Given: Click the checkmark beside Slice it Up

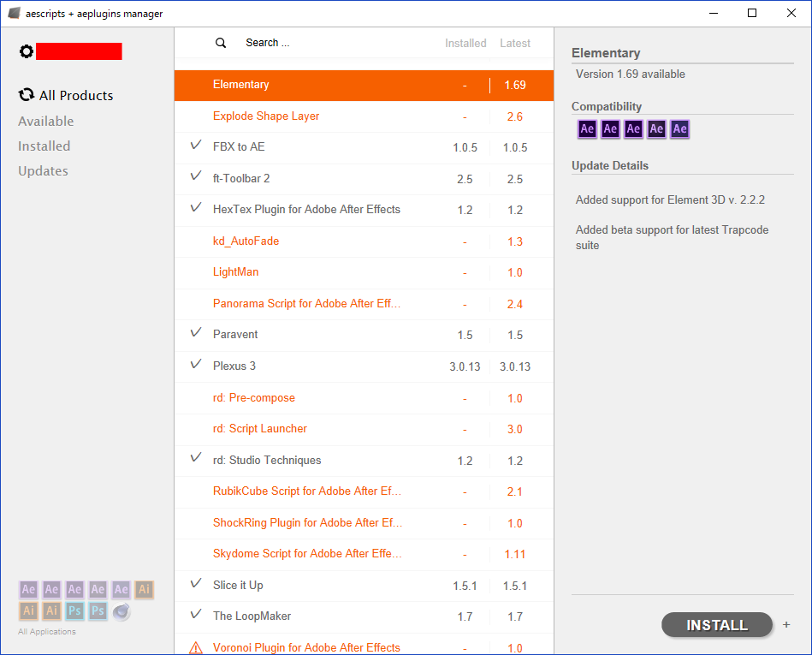Looking at the screenshot, I should point(196,583).
